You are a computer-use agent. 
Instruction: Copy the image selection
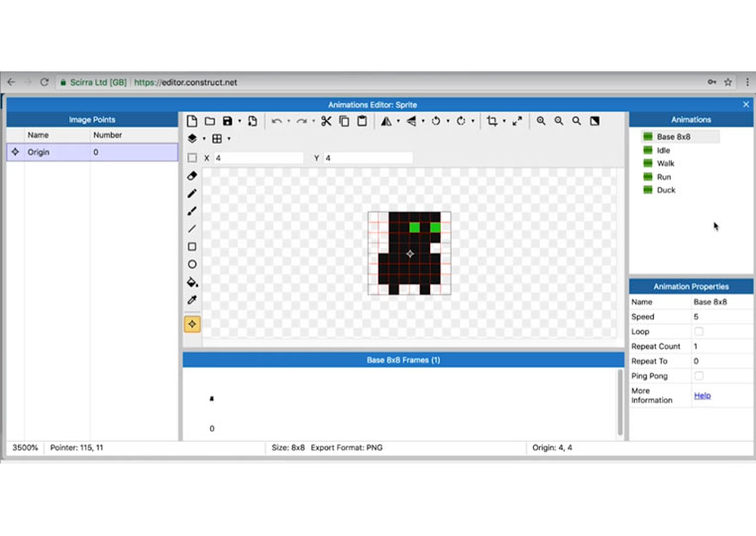[344, 121]
